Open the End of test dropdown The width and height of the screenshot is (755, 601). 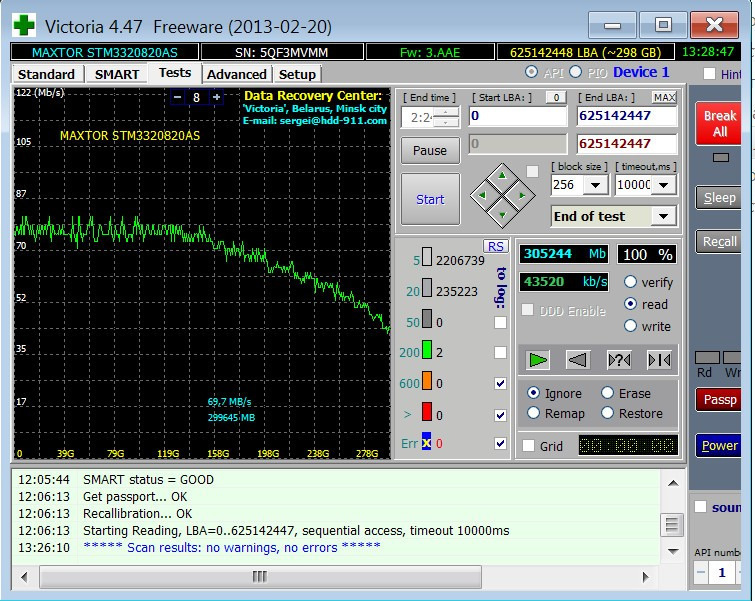[664, 216]
